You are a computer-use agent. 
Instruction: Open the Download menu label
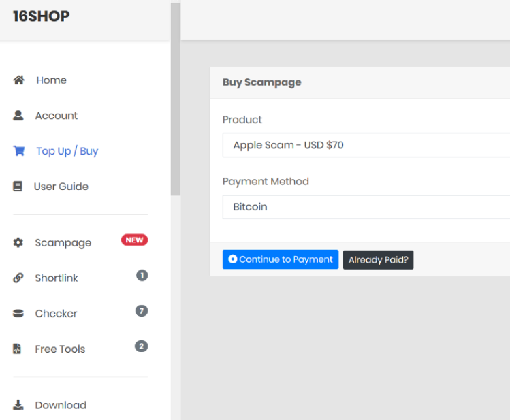(61, 405)
